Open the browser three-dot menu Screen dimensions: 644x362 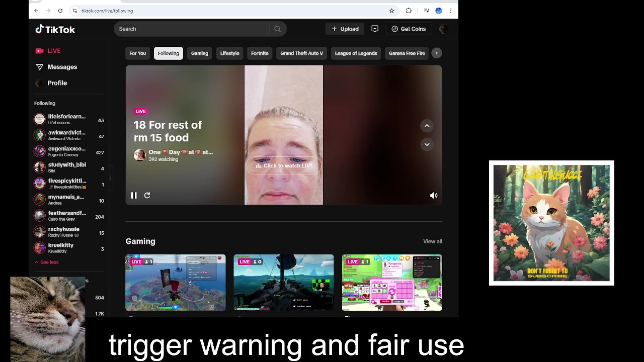coord(451,11)
